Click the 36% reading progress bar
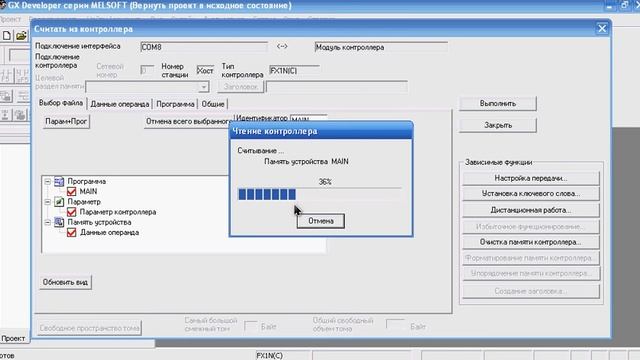This screenshot has width=640, height=360. (320, 194)
